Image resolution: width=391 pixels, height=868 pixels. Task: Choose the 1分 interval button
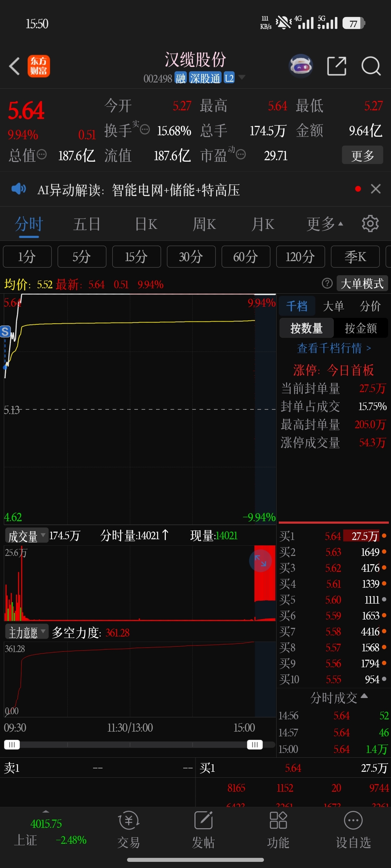27,256
